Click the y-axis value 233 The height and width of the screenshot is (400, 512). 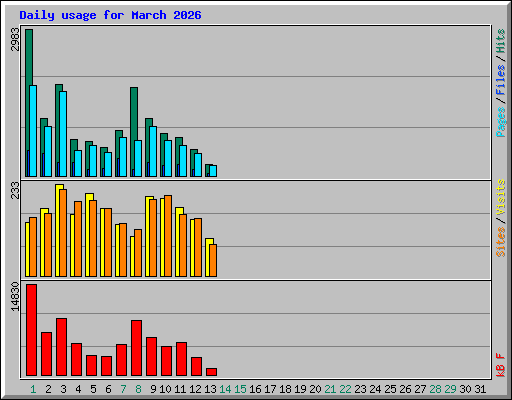(15, 190)
